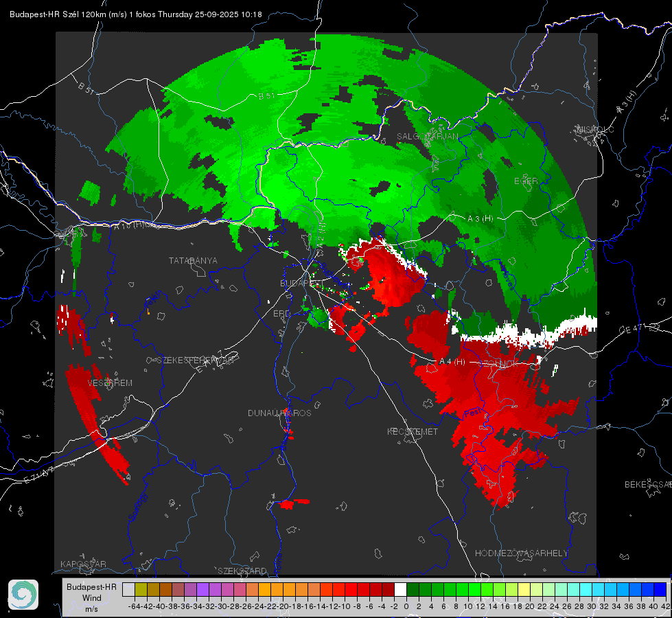Click the dark red swatch between -4 and -2
672x618 pixels.
tap(388, 589)
